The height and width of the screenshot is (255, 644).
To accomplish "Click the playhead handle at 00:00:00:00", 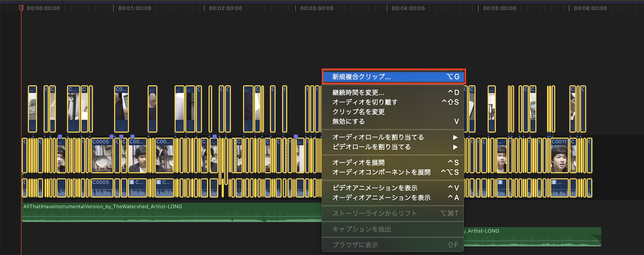I will click(x=21, y=8).
